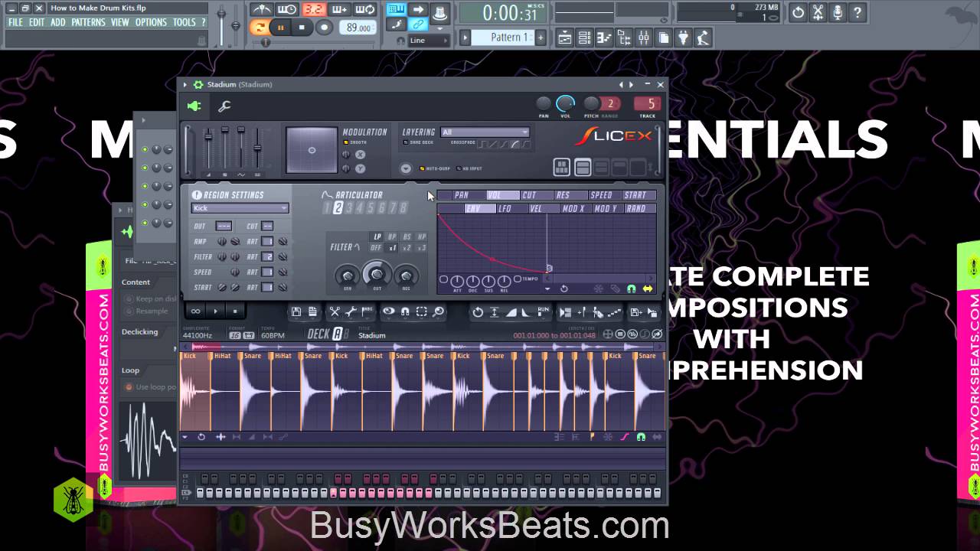The width and height of the screenshot is (980, 551).
Task: Open the TOOLS menu
Action: pyautogui.click(x=184, y=22)
